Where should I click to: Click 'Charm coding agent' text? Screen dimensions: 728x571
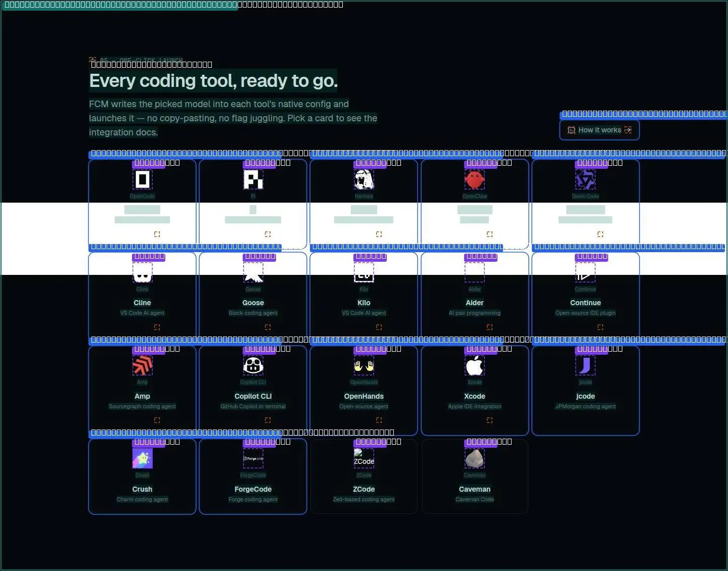coord(143,499)
